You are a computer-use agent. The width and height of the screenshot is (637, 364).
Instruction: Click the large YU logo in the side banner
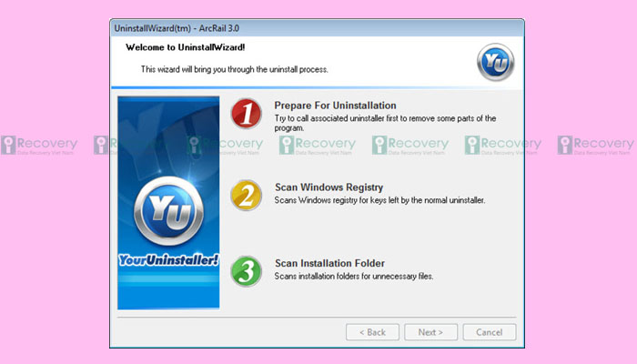coord(168,211)
